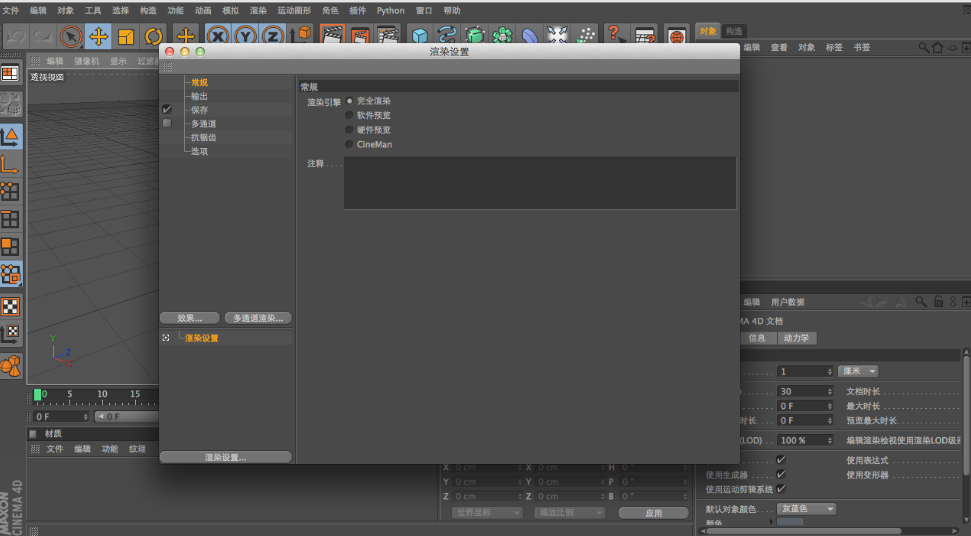The image size is (971, 536).
Task: Toggle the Y axis lock
Action: [245, 35]
